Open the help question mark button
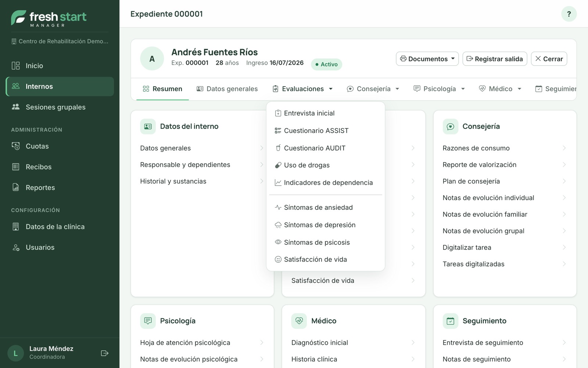The image size is (588, 368). (x=569, y=14)
